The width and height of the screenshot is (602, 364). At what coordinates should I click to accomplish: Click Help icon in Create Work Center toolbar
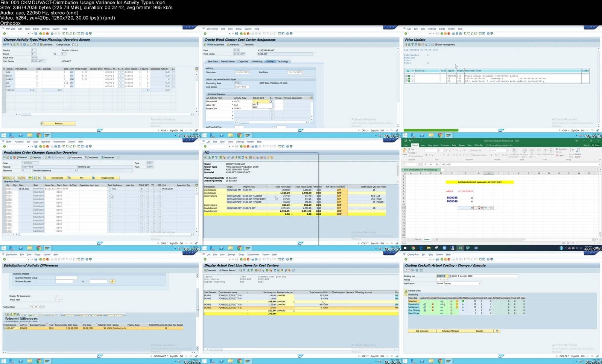287,33
